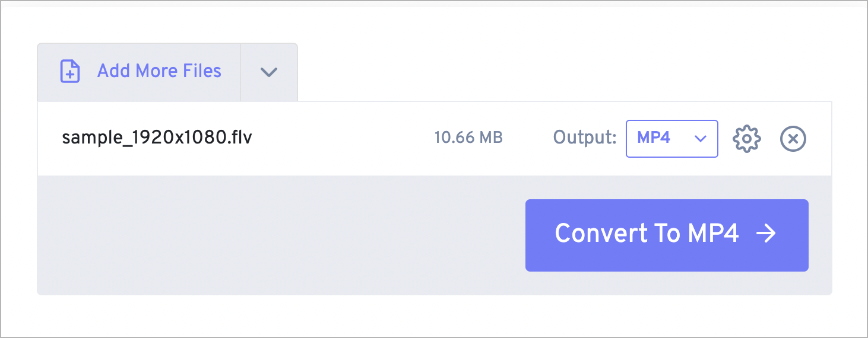Click the word "Files" in Add More Files
This screenshot has height=338, width=868.
(x=199, y=71)
